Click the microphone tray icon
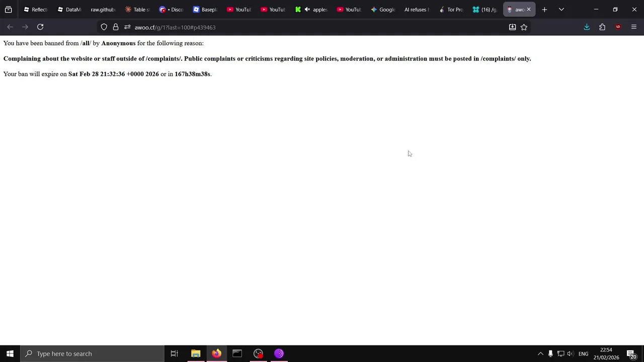644x362 pixels. pos(550,353)
